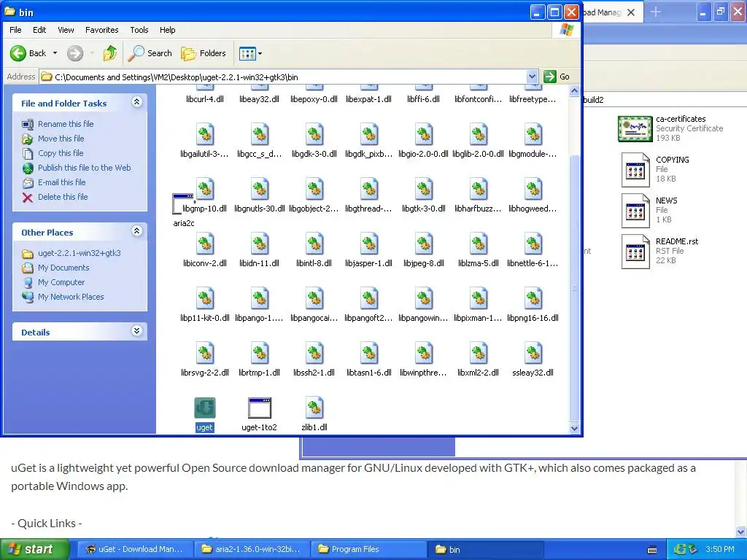Select the libiconv-2.dll file icon
747x560 pixels.
pyautogui.click(x=205, y=244)
